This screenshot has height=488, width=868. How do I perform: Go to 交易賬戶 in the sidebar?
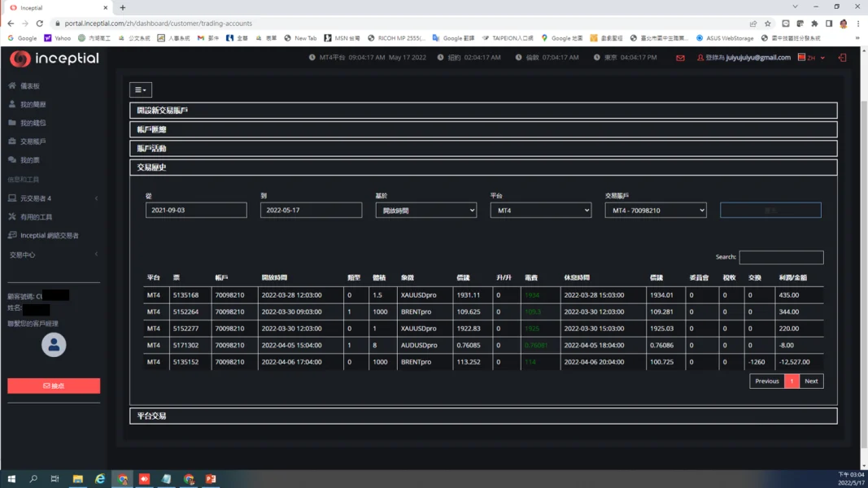[x=33, y=142]
